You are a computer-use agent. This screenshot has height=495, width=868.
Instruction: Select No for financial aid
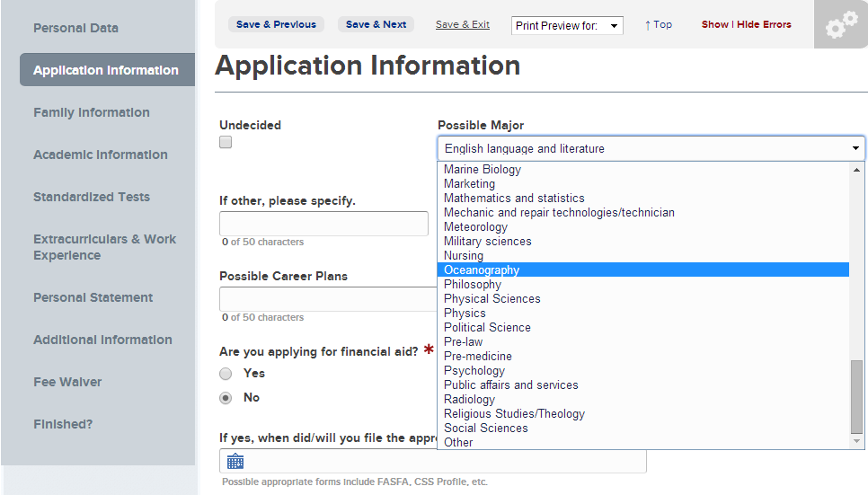(x=226, y=398)
